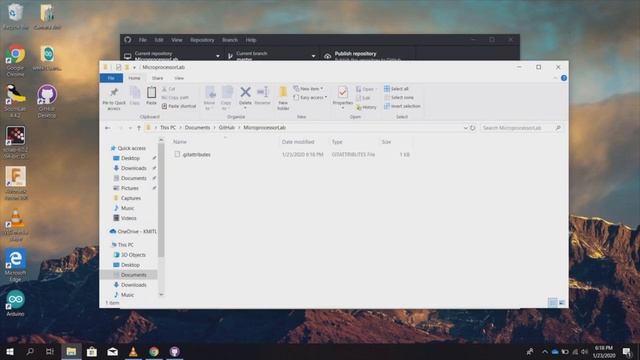Expand address bar history dropdown arrow

pyautogui.click(x=465, y=128)
